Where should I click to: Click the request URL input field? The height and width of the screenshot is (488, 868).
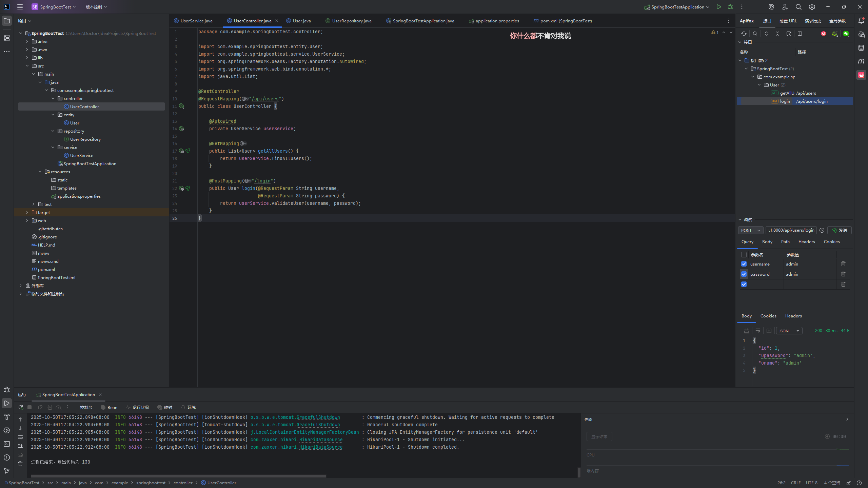point(791,230)
